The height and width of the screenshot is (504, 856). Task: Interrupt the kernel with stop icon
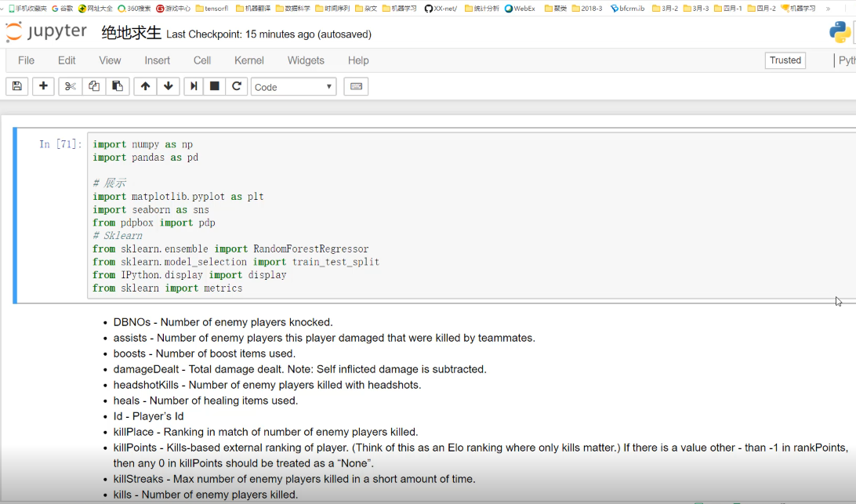click(215, 86)
